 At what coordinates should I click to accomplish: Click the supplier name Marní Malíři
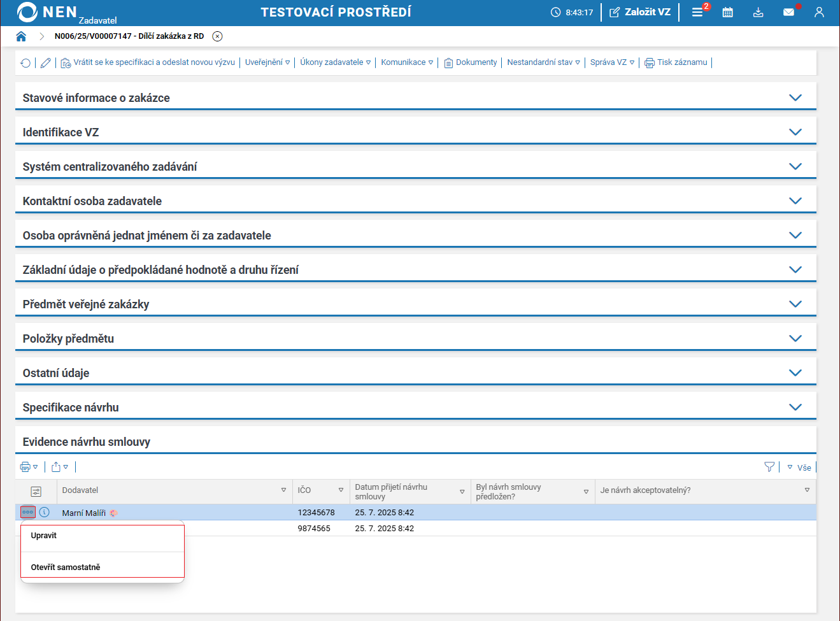[84, 513]
